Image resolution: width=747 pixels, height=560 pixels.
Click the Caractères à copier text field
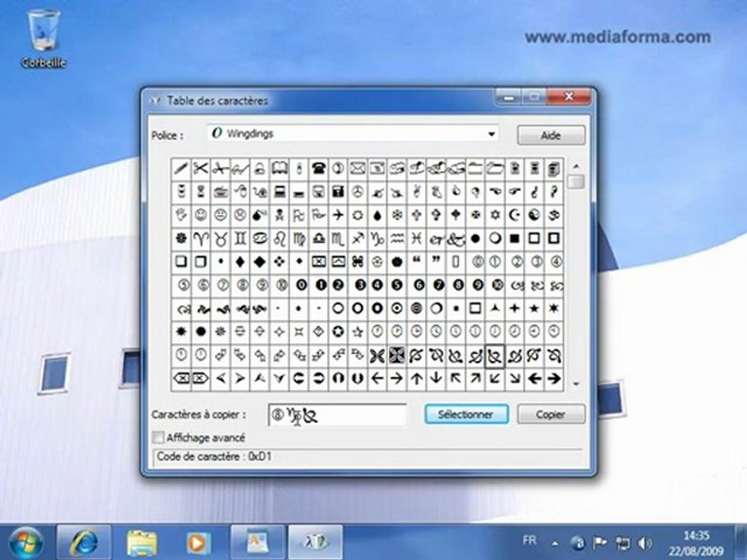coord(337,415)
